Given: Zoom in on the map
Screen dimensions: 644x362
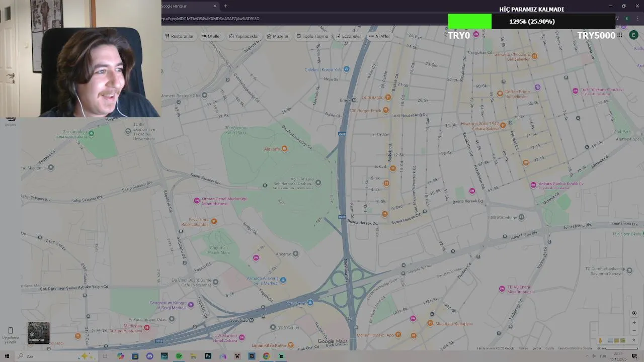Looking at the screenshot, I should 634,322.
